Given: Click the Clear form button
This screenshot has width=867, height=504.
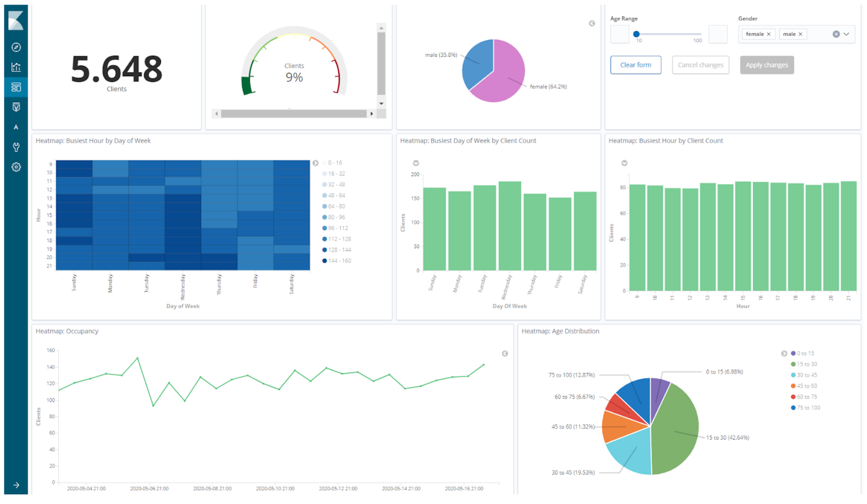Looking at the screenshot, I should pyautogui.click(x=636, y=65).
